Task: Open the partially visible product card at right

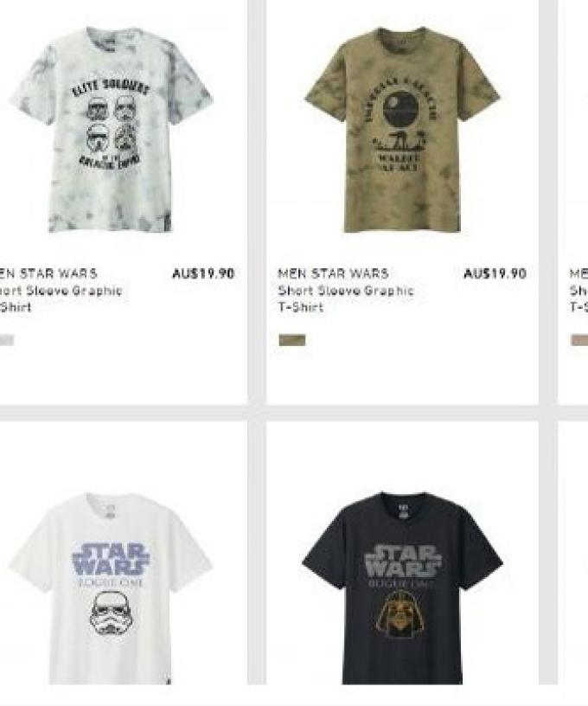Action: coord(572,202)
